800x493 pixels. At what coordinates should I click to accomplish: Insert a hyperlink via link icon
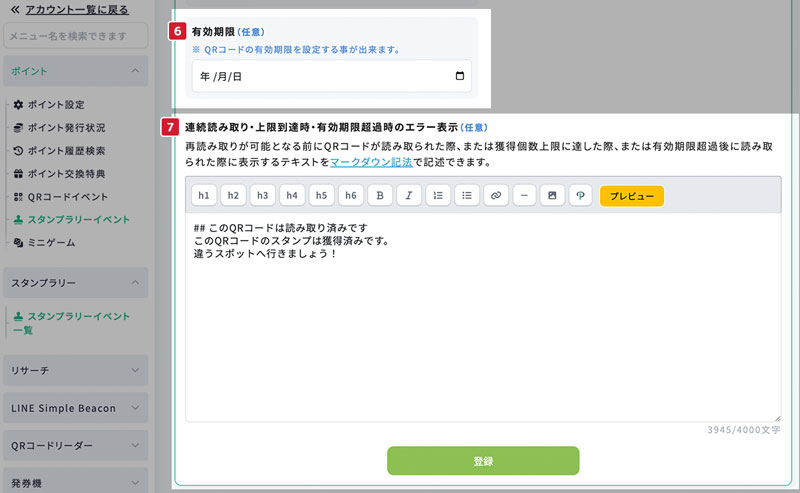click(x=496, y=196)
